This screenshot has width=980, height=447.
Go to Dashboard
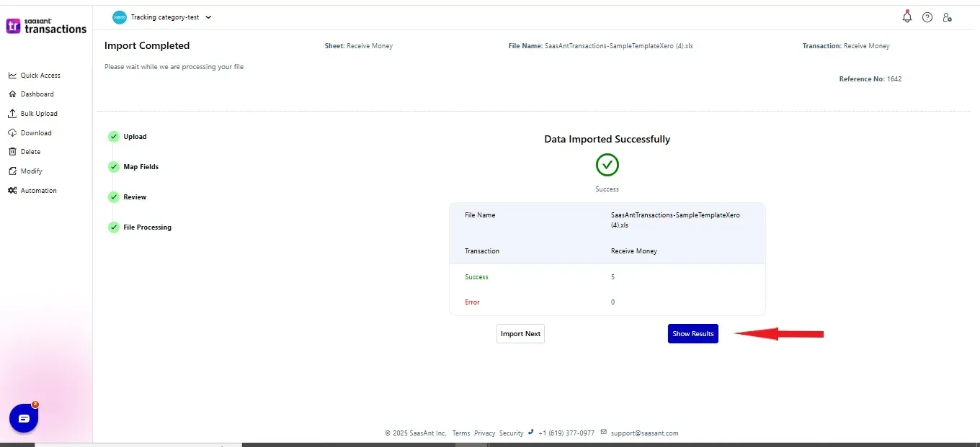pyautogui.click(x=37, y=94)
